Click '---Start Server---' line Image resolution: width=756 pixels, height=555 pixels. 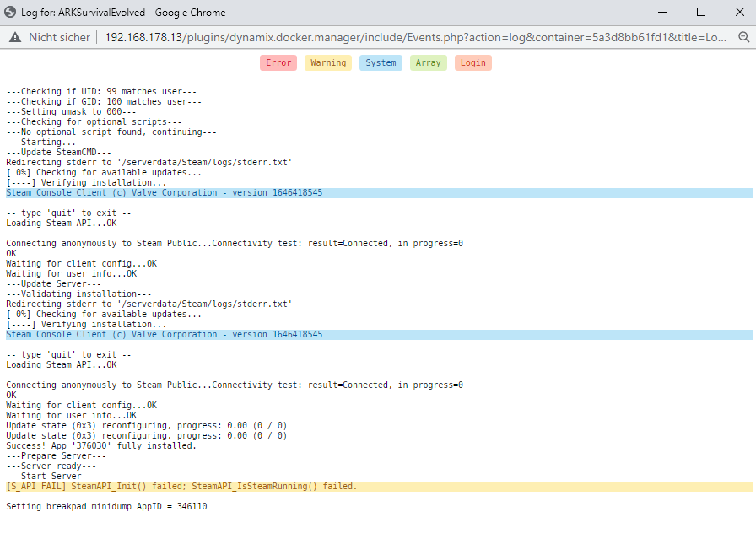(51, 476)
